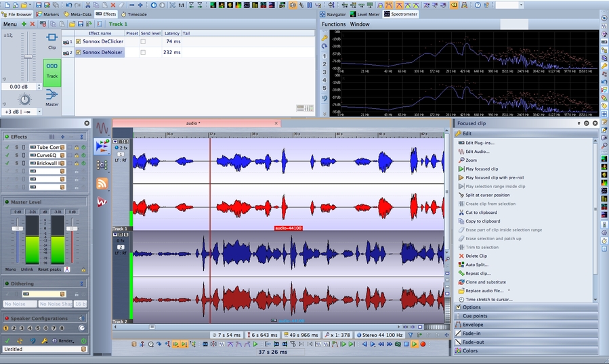609x364 pixels.
Task: Click the track gain fader handle in Effects panel
Action: click(28, 57)
